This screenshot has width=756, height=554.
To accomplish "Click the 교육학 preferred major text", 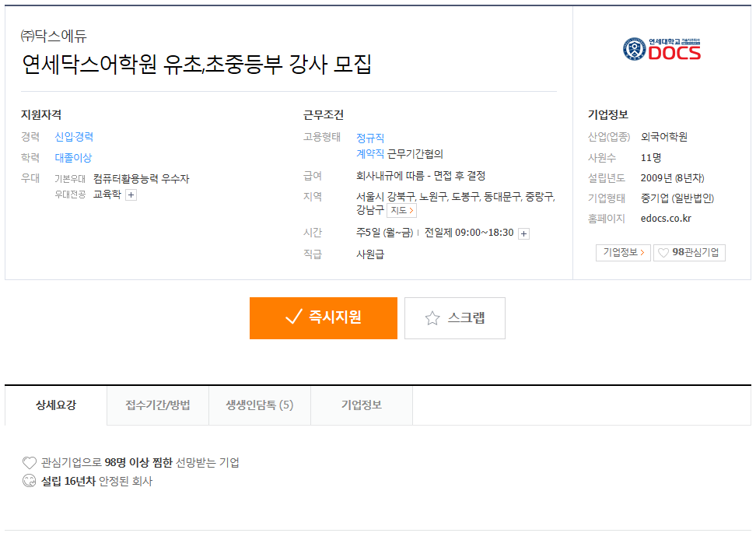I will pos(107,194).
